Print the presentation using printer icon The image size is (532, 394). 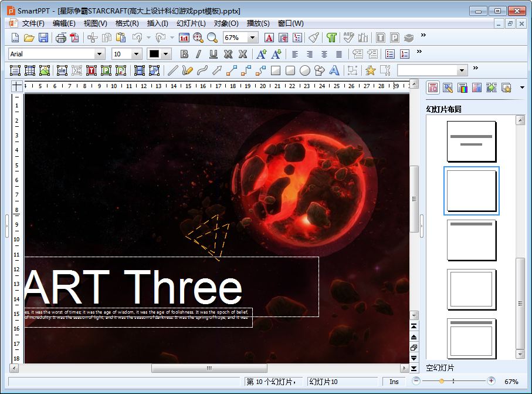(61, 38)
